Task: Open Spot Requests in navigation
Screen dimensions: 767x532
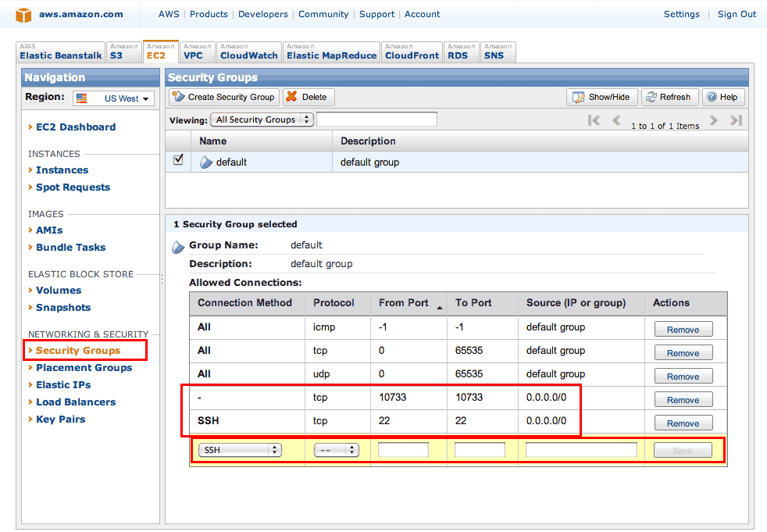Action: pyautogui.click(x=73, y=187)
